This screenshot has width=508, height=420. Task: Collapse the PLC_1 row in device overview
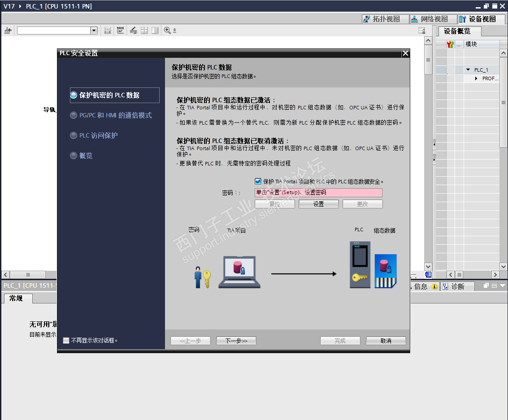point(468,69)
